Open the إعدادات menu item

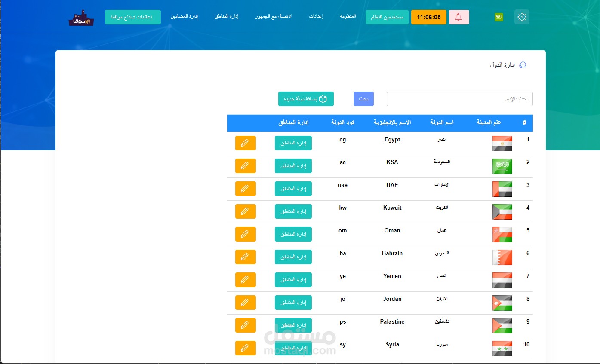[316, 16]
